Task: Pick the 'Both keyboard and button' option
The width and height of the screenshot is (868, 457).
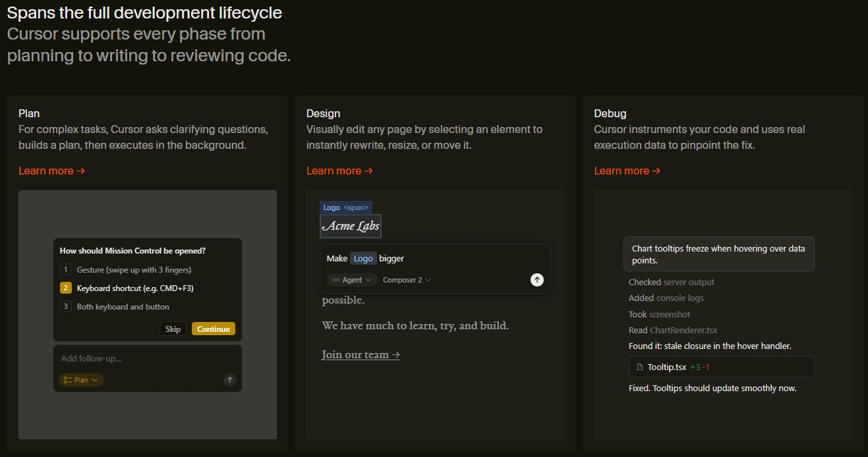Action: [123, 306]
